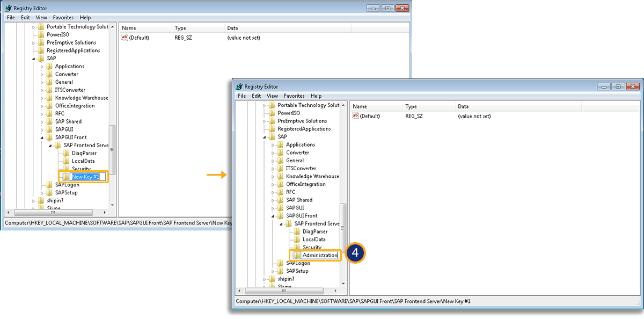Open the Edit menu in the back window

click(25, 18)
